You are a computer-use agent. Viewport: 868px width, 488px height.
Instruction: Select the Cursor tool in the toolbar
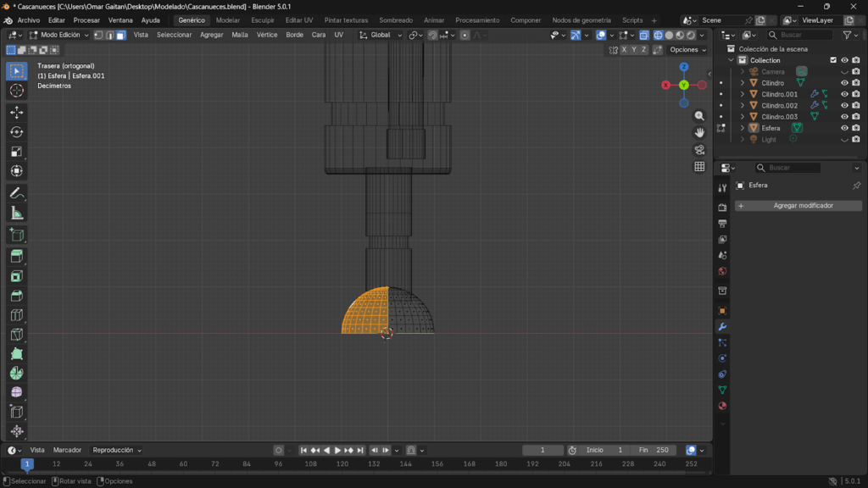click(17, 91)
